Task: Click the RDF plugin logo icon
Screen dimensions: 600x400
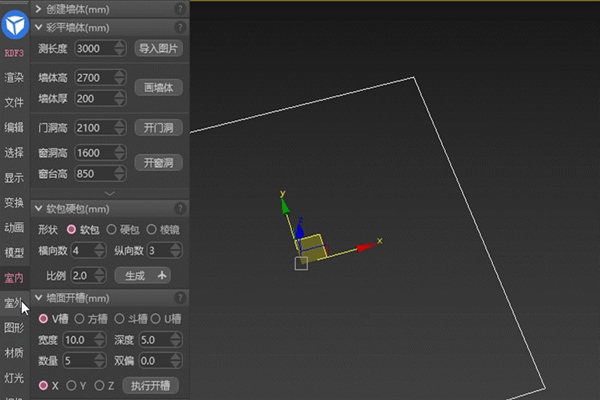Action: [x=14, y=23]
